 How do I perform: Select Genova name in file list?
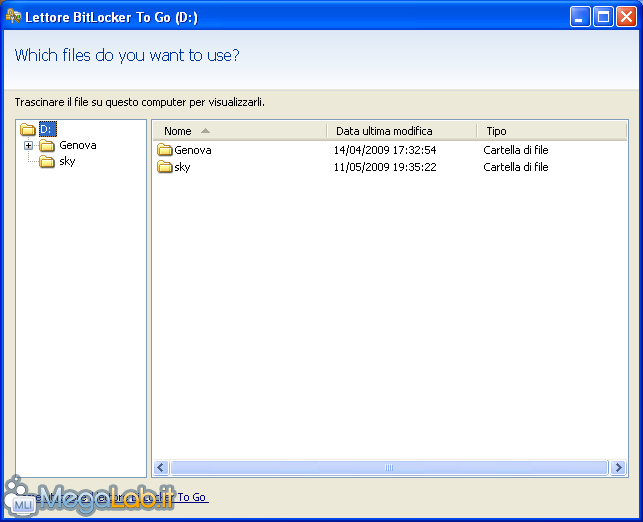tap(193, 150)
